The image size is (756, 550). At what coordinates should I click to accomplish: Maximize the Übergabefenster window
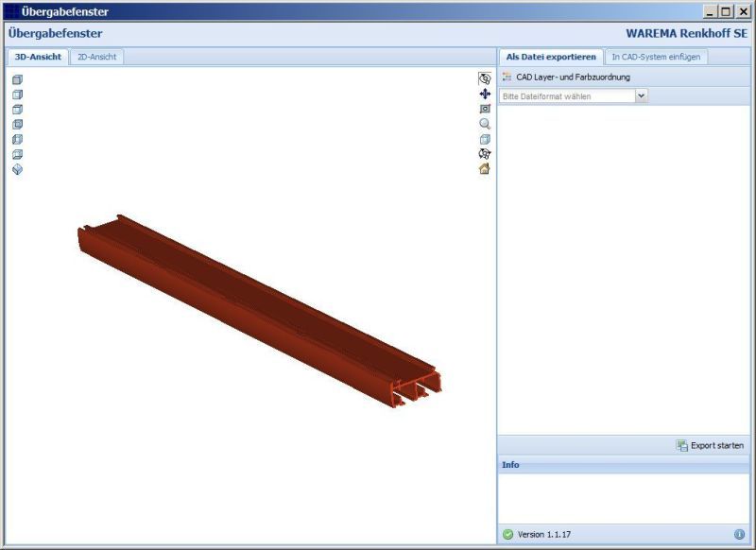[x=726, y=11]
